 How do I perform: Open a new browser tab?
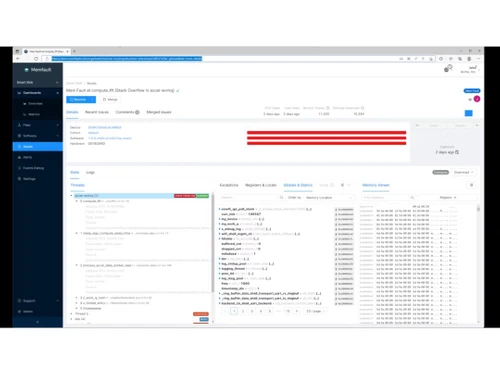74,51
